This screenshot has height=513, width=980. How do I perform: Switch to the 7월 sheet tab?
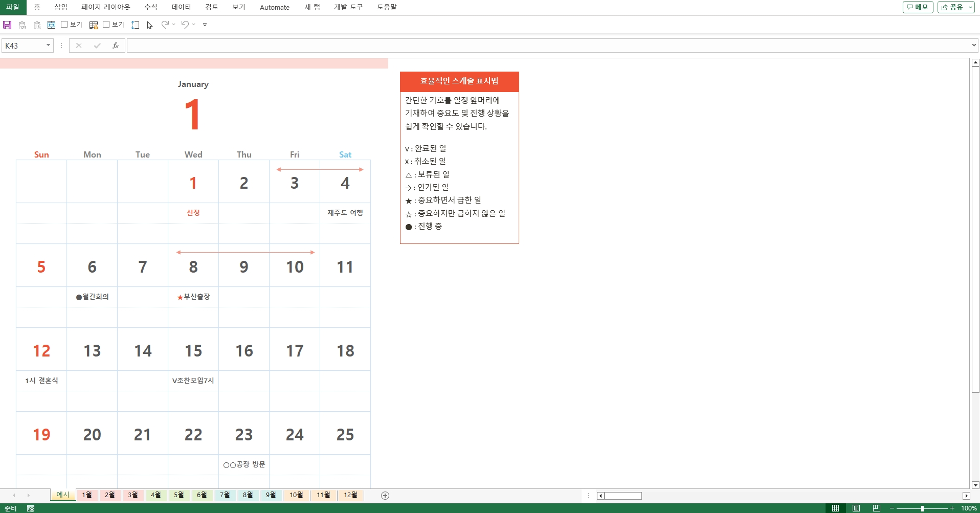pos(225,495)
